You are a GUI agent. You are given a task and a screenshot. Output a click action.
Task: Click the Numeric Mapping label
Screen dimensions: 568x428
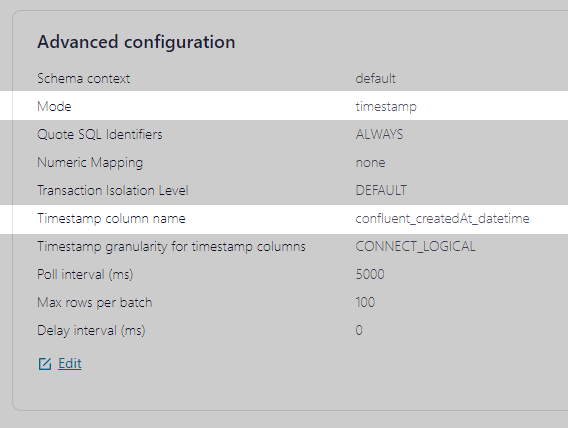click(x=90, y=163)
